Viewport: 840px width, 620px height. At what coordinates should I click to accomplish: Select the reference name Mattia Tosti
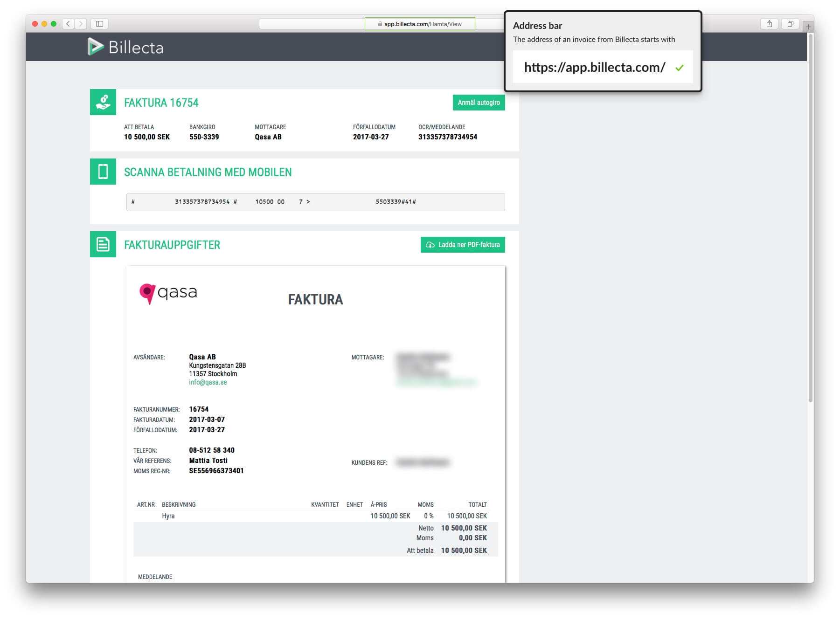click(x=208, y=461)
